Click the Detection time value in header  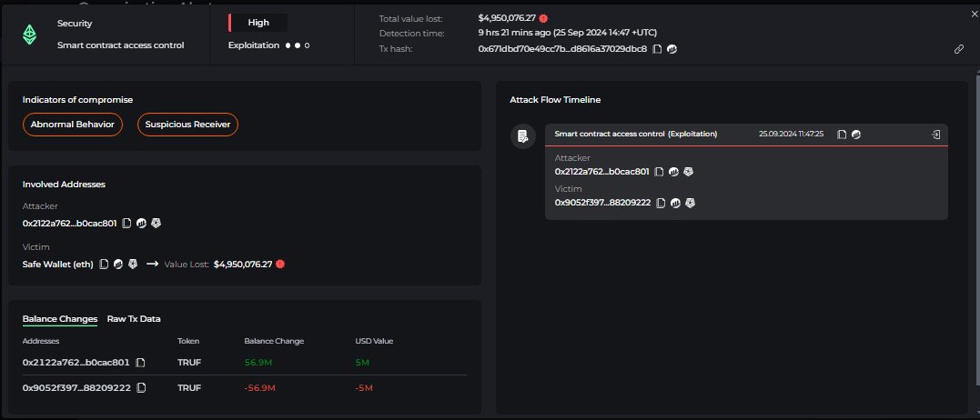coord(568,33)
